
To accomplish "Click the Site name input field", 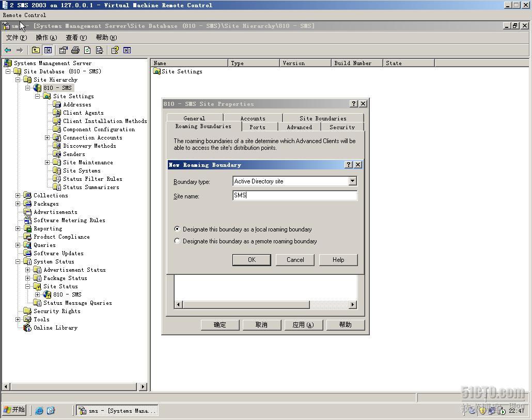I will 295,195.
